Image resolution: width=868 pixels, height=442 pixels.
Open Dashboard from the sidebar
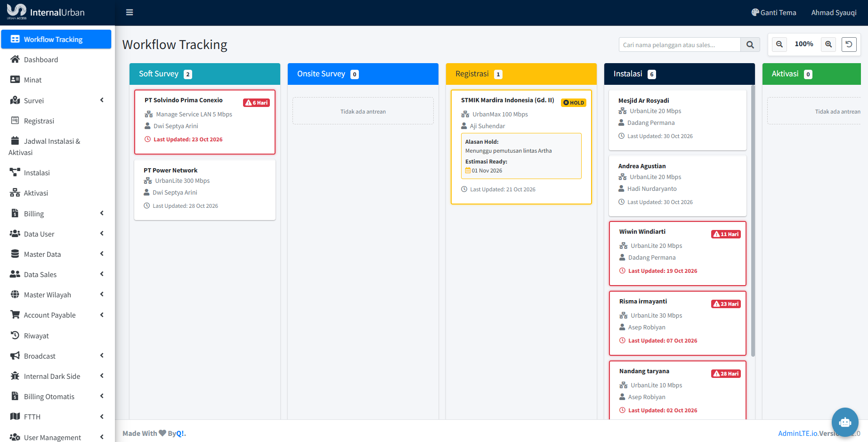point(57,59)
